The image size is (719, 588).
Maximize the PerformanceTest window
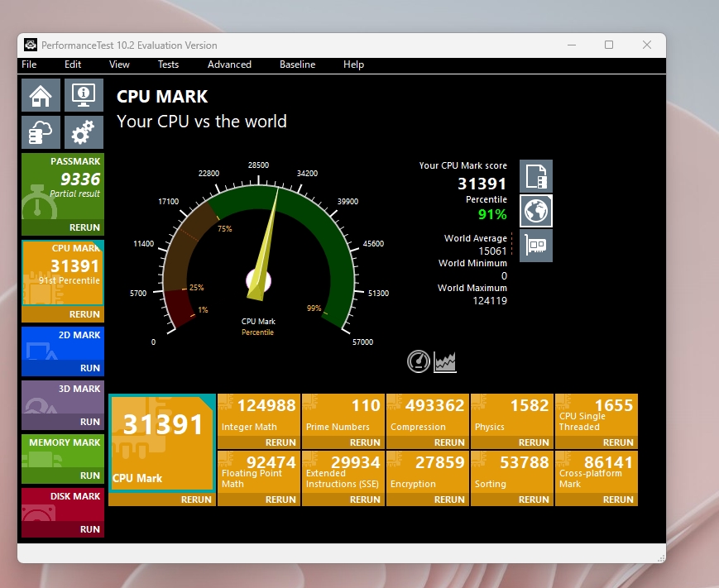pyautogui.click(x=608, y=45)
